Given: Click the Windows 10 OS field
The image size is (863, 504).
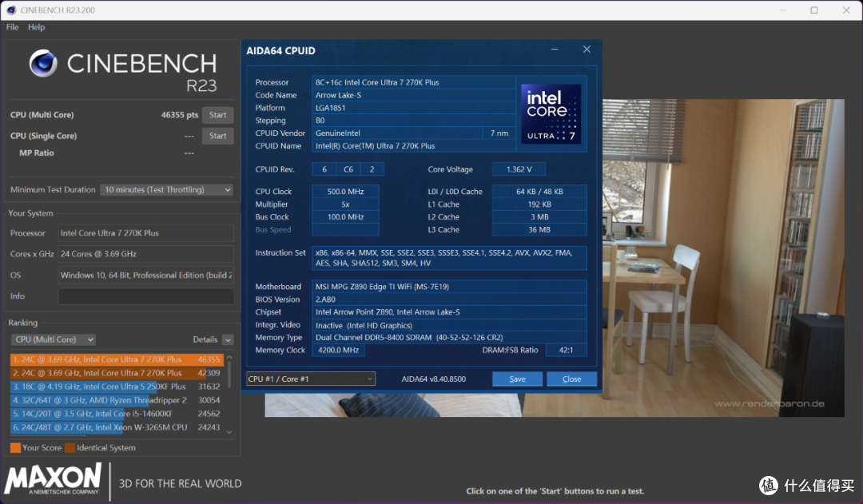Looking at the screenshot, I should coord(146,275).
